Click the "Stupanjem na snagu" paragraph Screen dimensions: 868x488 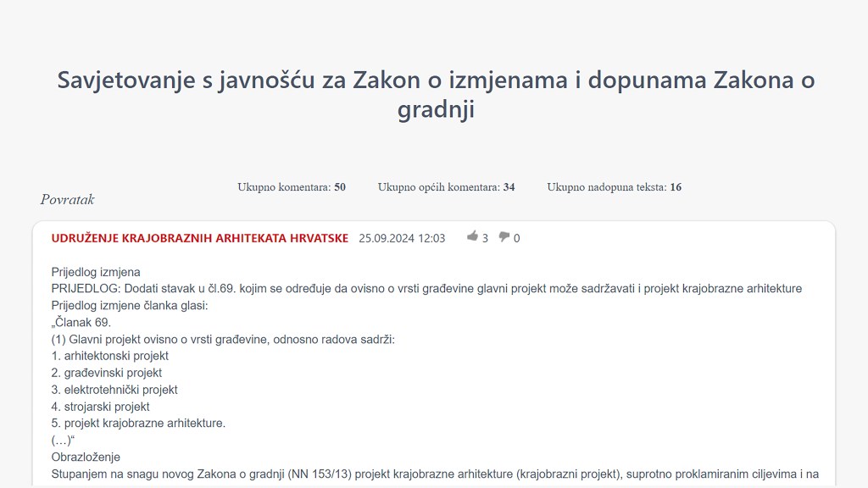click(x=434, y=473)
